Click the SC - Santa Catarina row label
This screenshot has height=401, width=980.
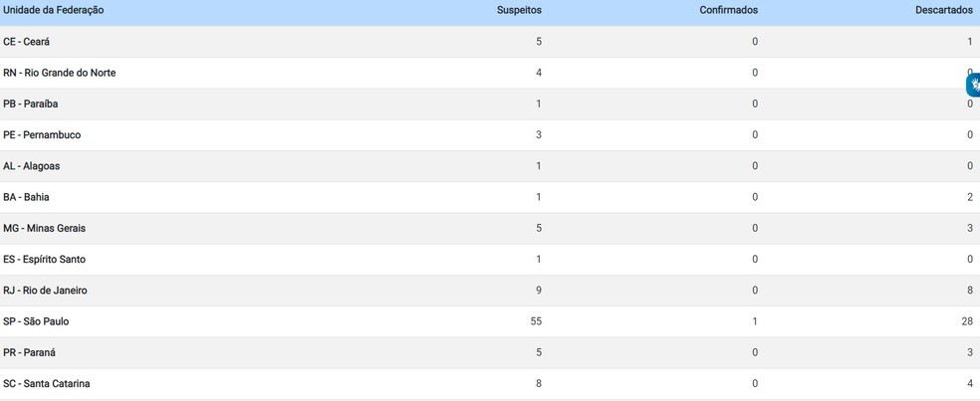pos(47,383)
